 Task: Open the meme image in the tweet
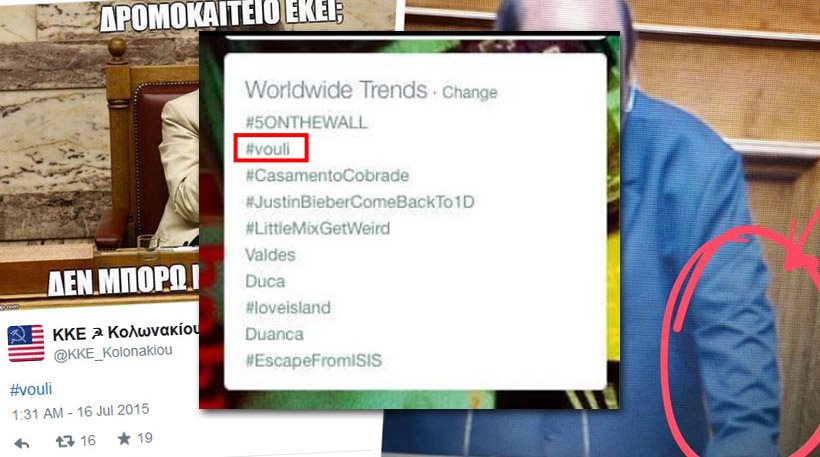[x=99, y=152]
